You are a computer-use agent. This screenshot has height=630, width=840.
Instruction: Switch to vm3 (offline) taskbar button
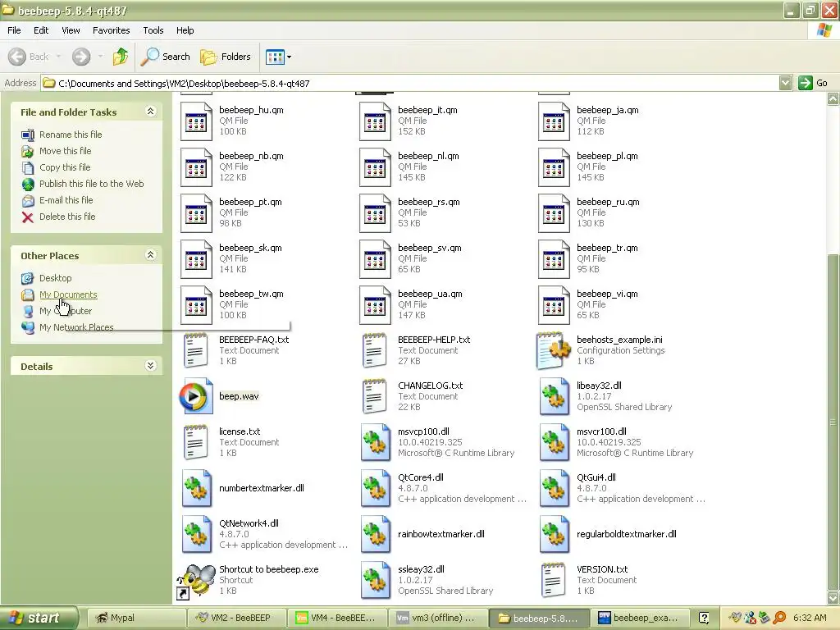(x=436, y=618)
